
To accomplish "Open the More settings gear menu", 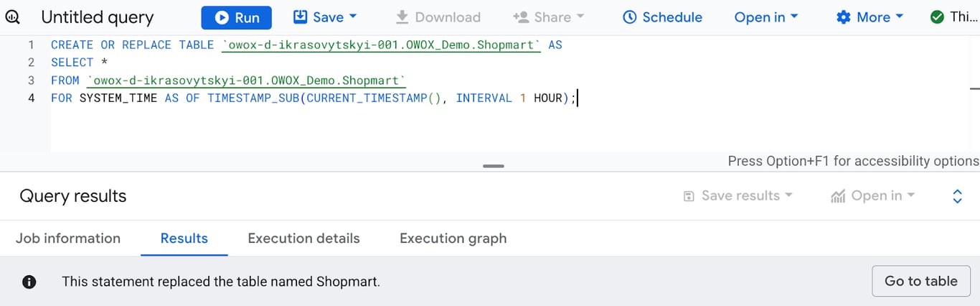I will coord(870,17).
